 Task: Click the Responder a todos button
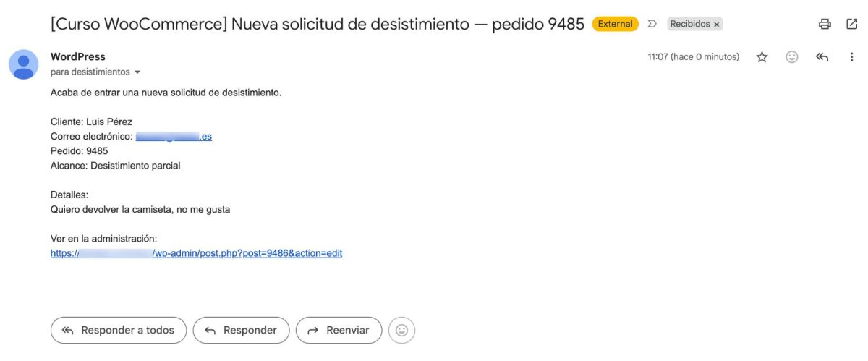click(119, 330)
